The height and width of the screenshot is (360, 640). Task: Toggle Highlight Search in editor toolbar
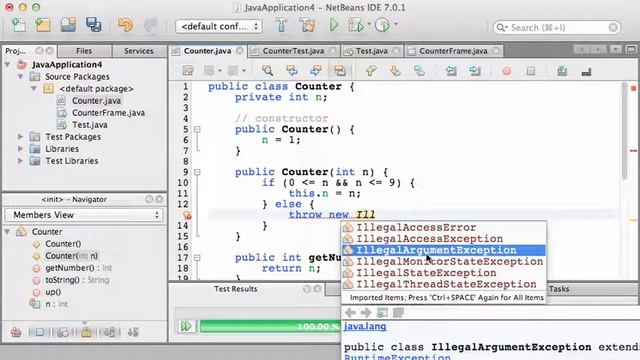coord(340,71)
